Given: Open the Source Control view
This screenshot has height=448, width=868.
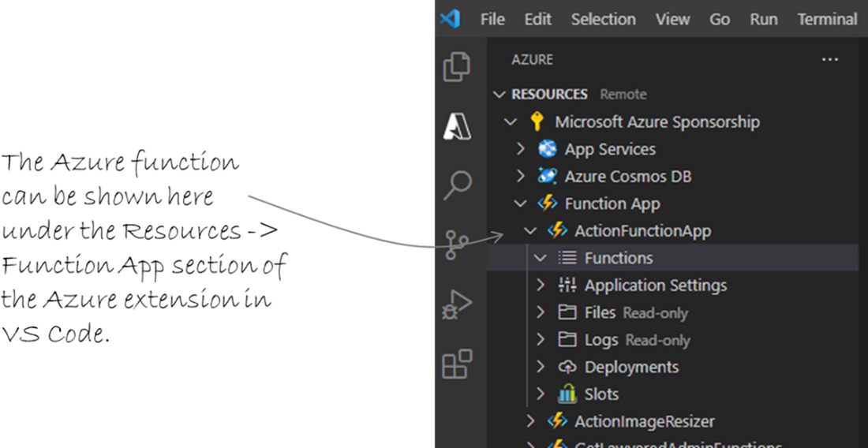Looking at the screenshot, I should tap(457, 245).
